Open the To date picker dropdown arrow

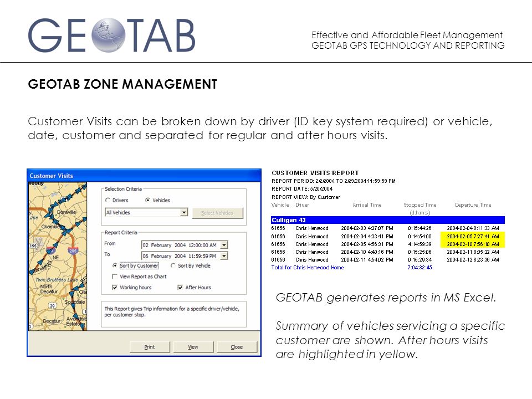tap(224, 256)
